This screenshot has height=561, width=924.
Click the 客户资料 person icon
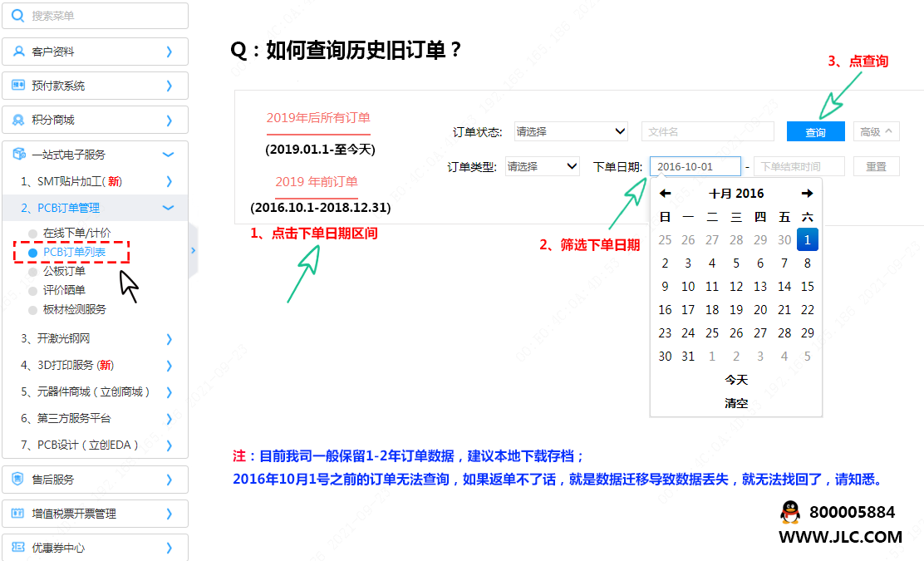click(x=18, y=52)
